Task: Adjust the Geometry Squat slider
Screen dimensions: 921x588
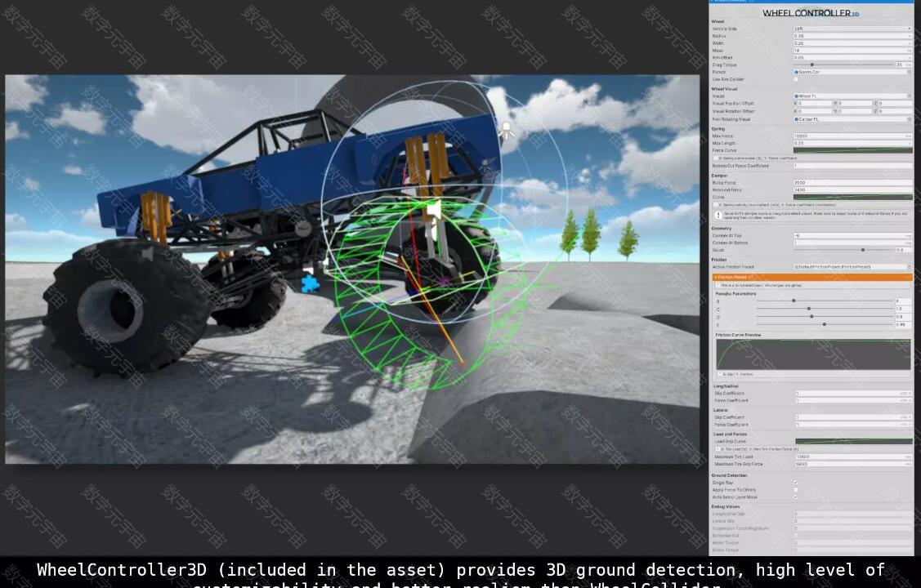Action: point(843,250)
